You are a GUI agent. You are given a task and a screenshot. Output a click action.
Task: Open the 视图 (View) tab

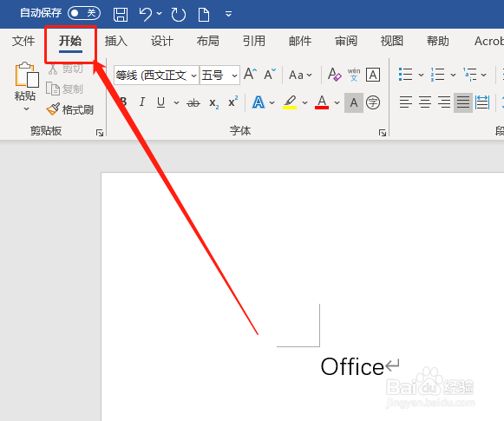click(392, 41)
